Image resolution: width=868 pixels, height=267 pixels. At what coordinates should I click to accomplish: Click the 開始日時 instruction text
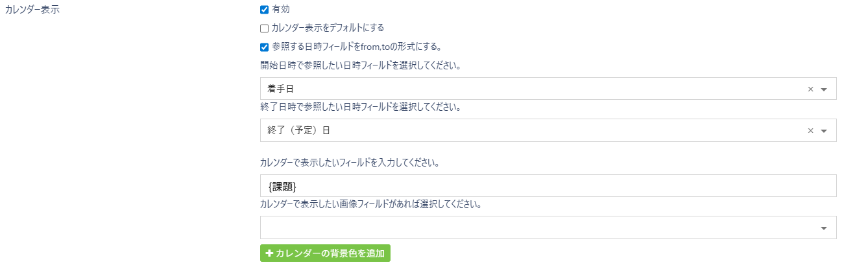(x=360, y=65)
